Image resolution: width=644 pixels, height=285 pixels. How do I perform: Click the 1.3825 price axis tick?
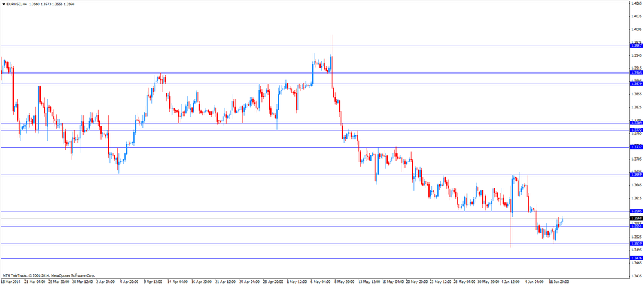tap(637, 107)
